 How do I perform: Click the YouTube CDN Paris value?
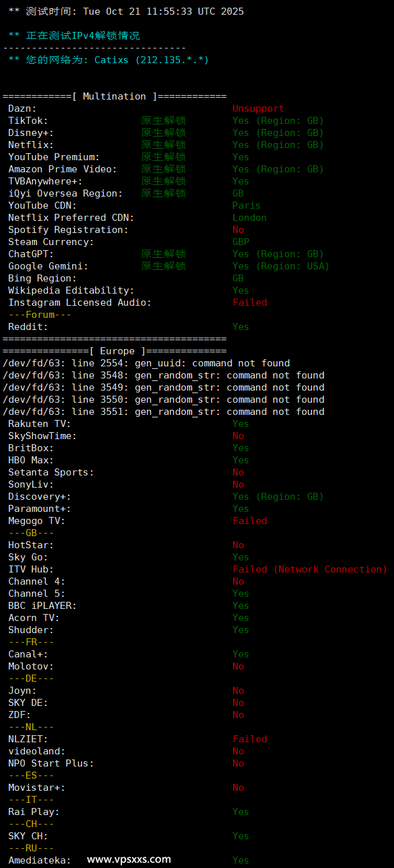click(x=246, y=206)
